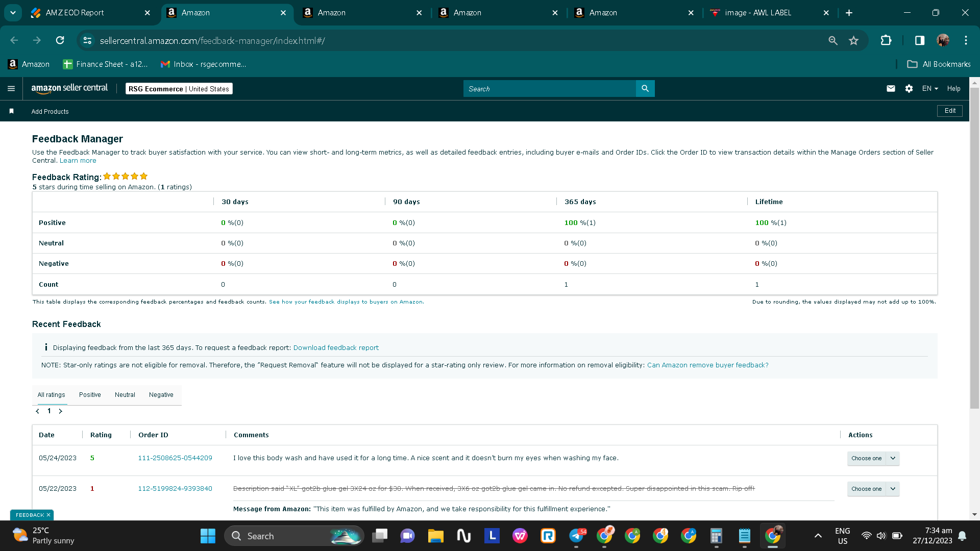The width and height of the screenshot is (980, 551).
Task: Open order 112-5199824-9393840
Action: (175, 489)
